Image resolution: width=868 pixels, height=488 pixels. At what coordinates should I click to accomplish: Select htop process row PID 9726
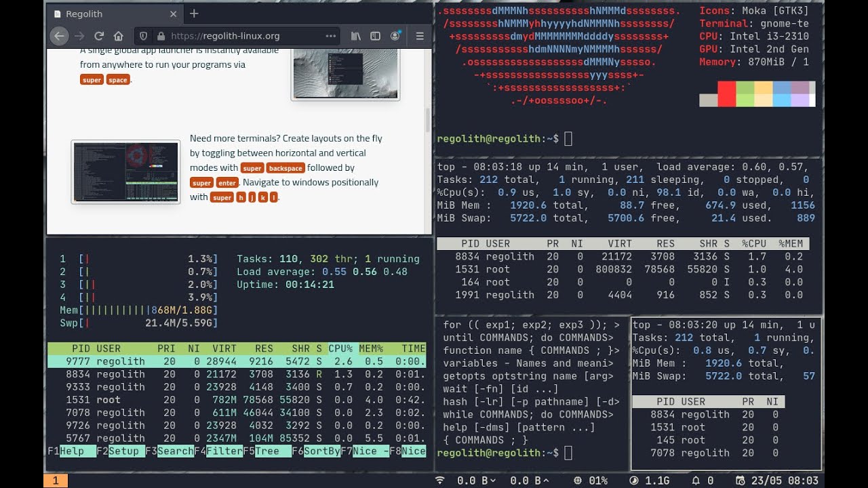pyautogui.click(x=237, y=426)
